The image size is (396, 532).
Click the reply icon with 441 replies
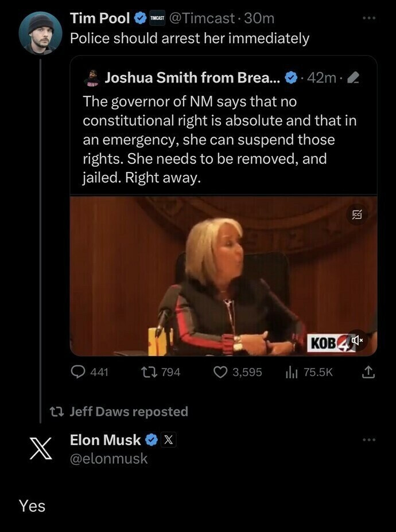coord(78,372)
